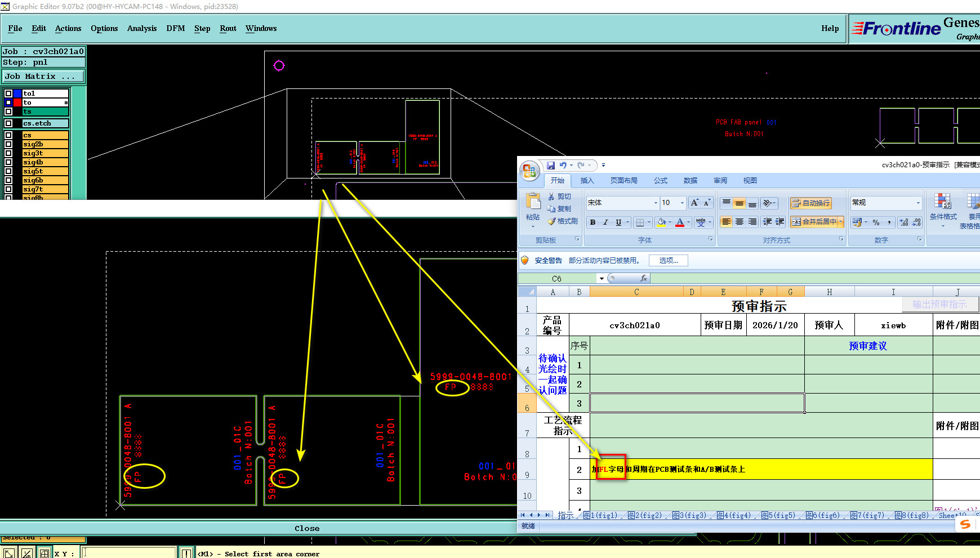Switch to the 插入 ribbon tab
The image size is (980, 558).
click(587, 181)
